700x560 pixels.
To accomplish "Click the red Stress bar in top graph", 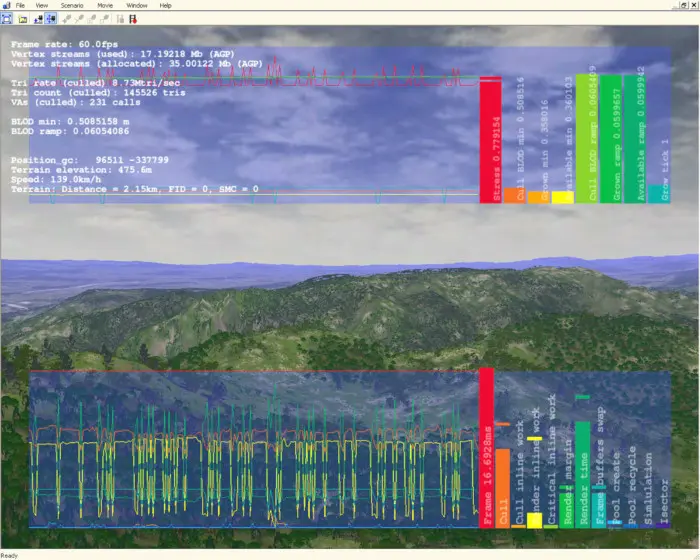I will (491, 140).
